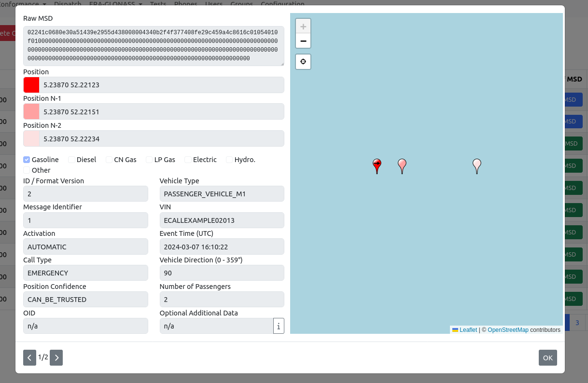
Task: Click the Leaflet attribution flag icon
Action: [455, 329]
